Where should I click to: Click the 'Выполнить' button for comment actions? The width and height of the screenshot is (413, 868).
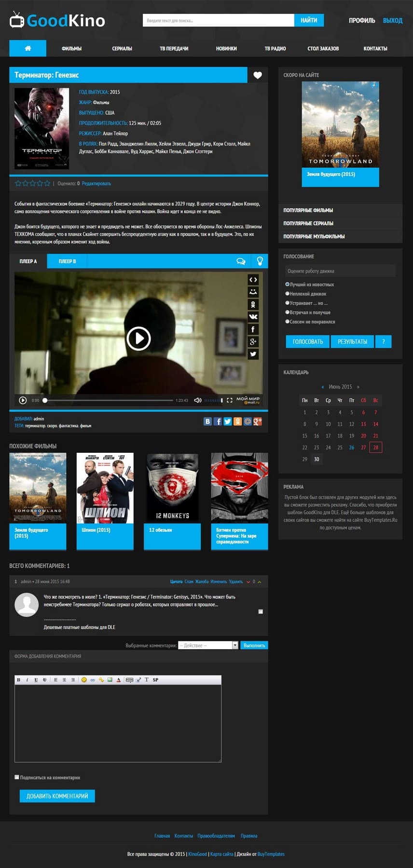pyautogui.click(x=254, y=645)
